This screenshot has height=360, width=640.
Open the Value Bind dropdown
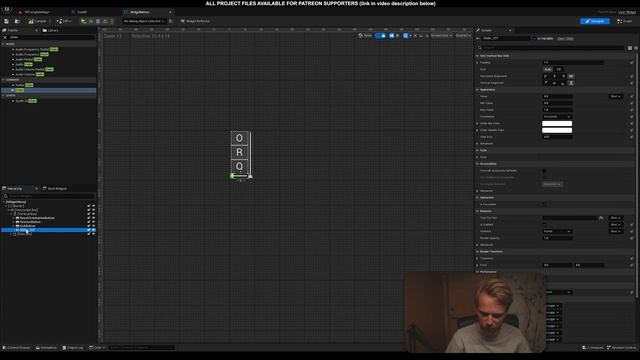click(616, 96)
